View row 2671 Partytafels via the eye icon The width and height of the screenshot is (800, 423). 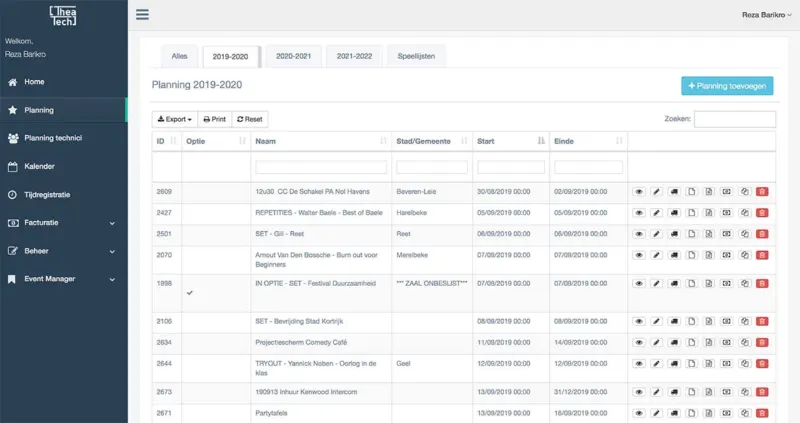(x=639, y=413)
